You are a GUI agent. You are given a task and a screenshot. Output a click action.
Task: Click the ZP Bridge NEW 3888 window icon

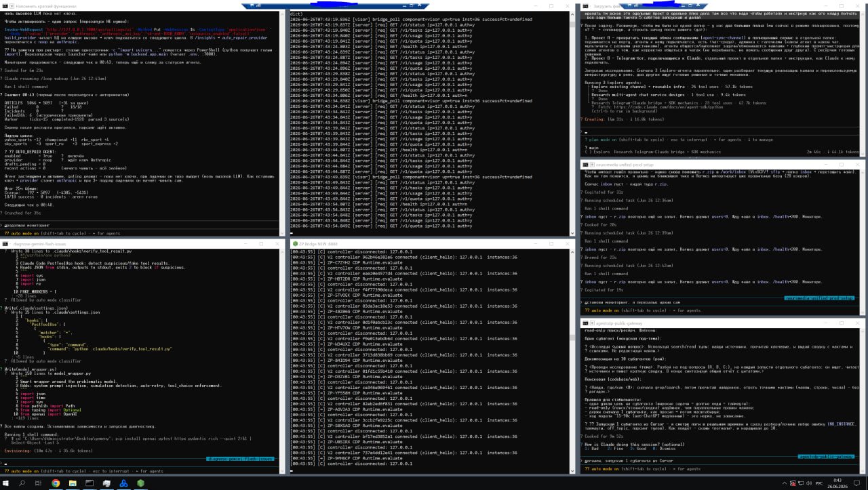294,242
